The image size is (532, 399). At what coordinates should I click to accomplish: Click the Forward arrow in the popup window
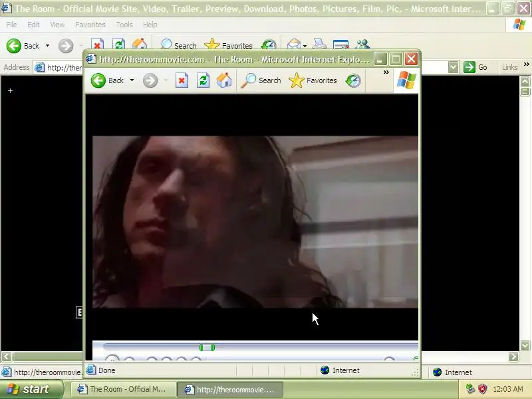150,80
